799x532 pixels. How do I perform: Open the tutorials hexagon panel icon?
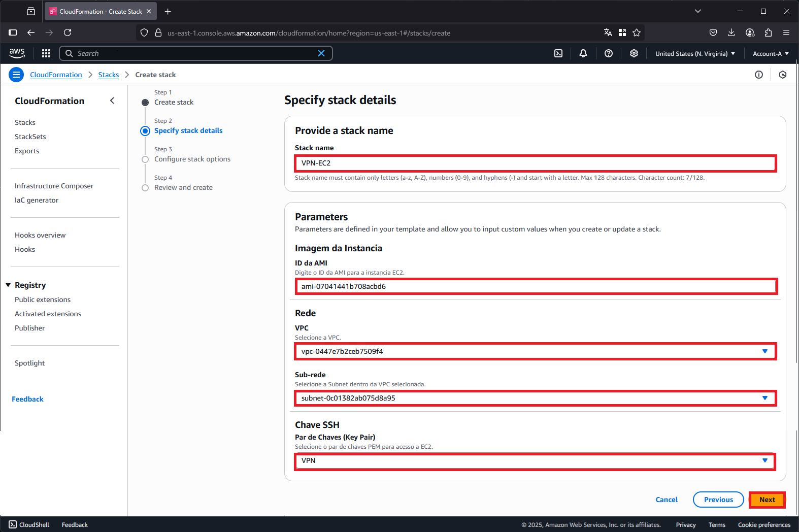[783, 75]
